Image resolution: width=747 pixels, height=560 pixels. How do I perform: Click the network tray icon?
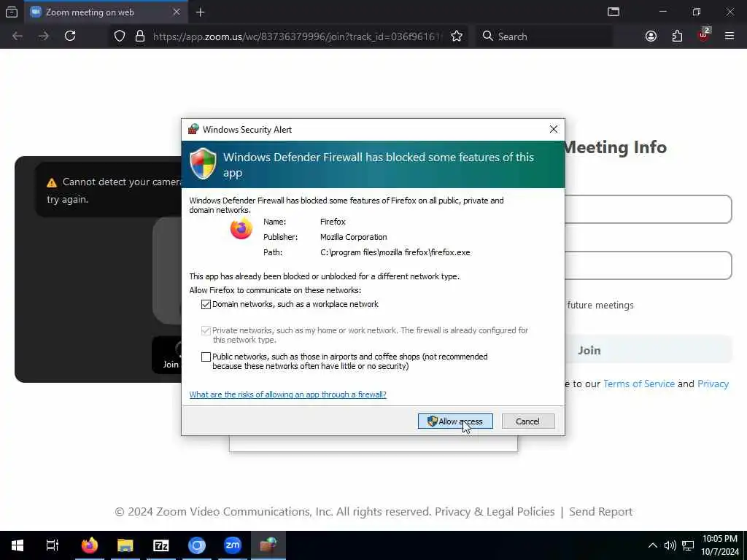[x=687, y=545]
